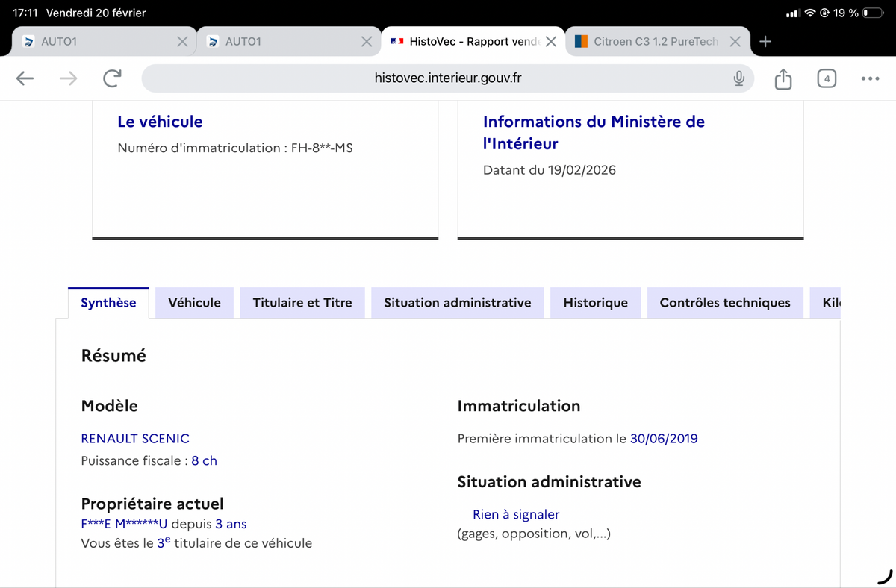Image resolution: width=896 pixels, height=588 pixels.
Task: Reload the HistoVec page
Action: pos(112,78)
